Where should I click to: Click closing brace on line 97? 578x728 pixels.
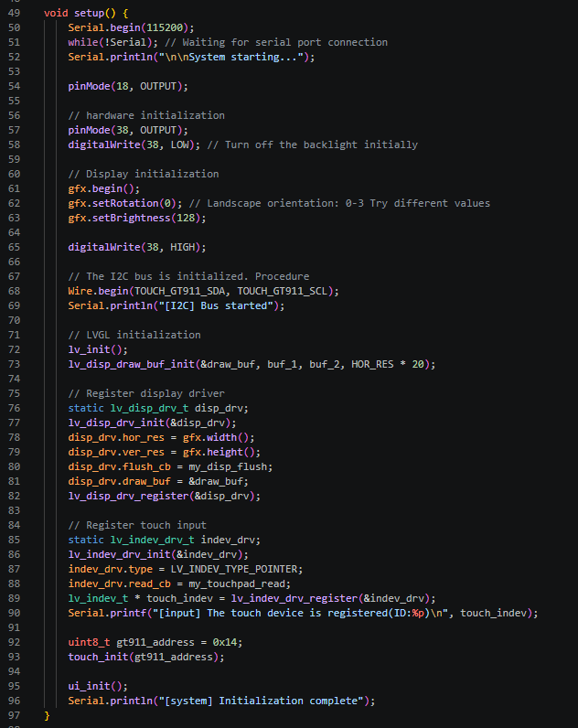pyautogui.click(x=47, y=715)
